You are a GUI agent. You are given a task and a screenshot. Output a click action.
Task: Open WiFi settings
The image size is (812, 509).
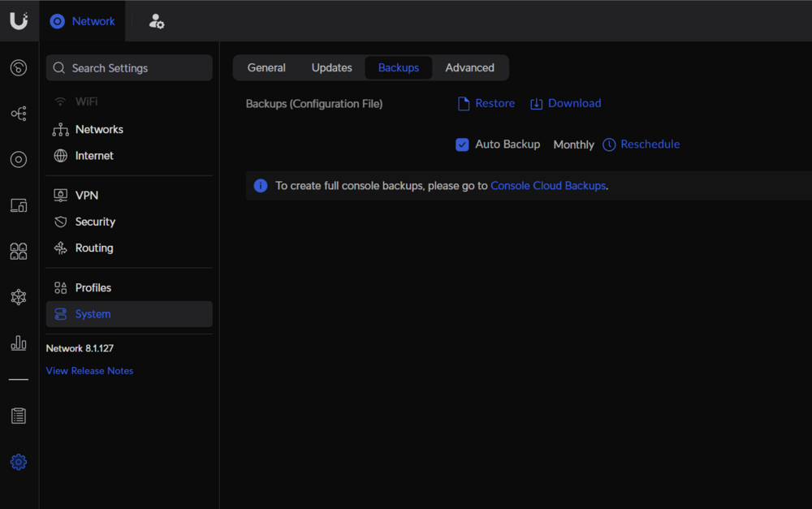coord(129,101)
